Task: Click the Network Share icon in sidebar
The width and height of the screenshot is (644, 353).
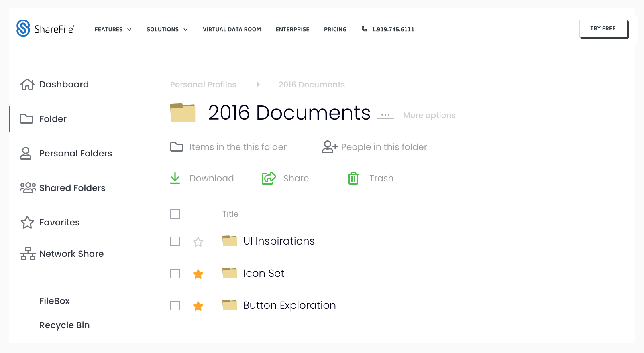Action: 28,254
